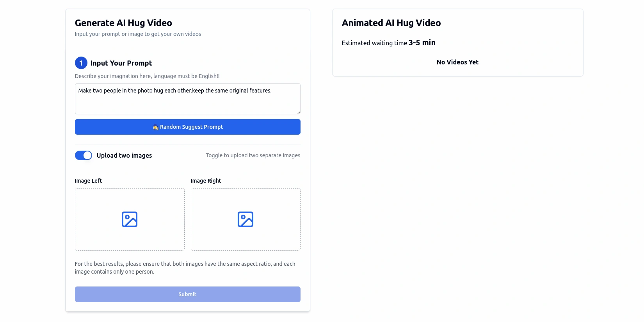Click the blue step 1 number badge
Screen dimensions: 644x322
(81, 63)
